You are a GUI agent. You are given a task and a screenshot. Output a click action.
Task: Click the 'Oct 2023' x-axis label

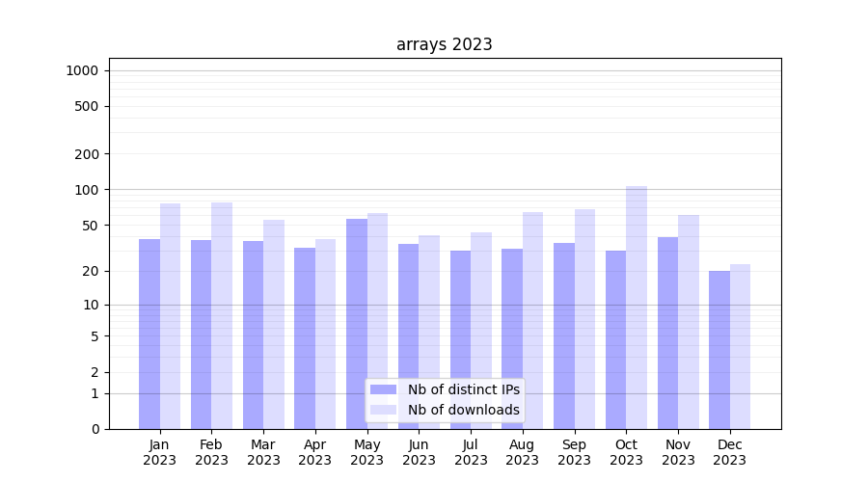pyautogui.click(x=626, y=452)
